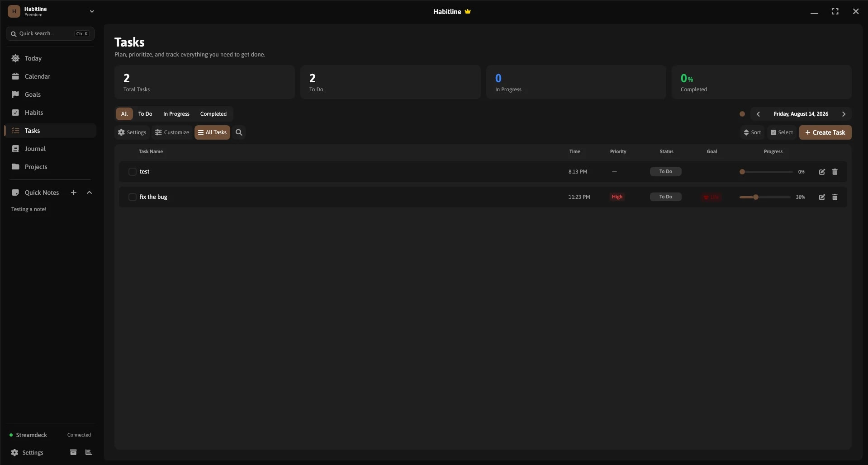Collapse the Quick Notes section
Image resolution: width=868 pixels, height=465 pixels.
tap(89, 193)
